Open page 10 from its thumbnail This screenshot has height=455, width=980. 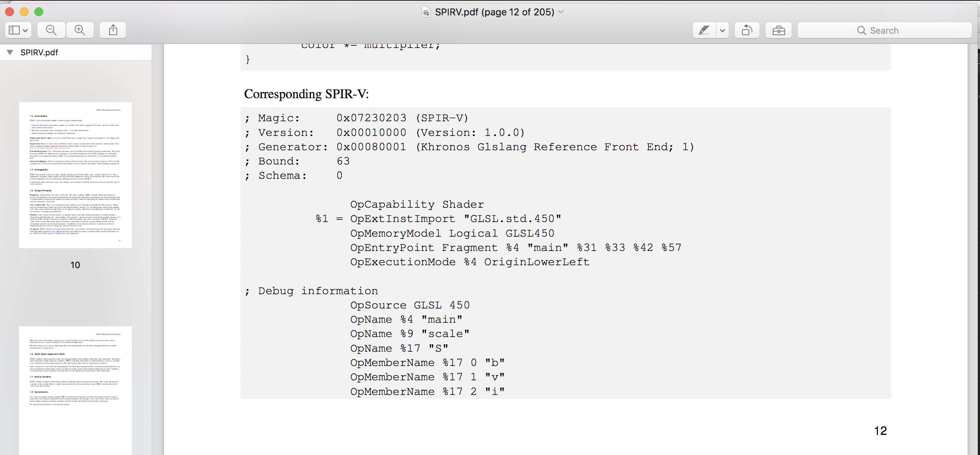coord(75,175)
